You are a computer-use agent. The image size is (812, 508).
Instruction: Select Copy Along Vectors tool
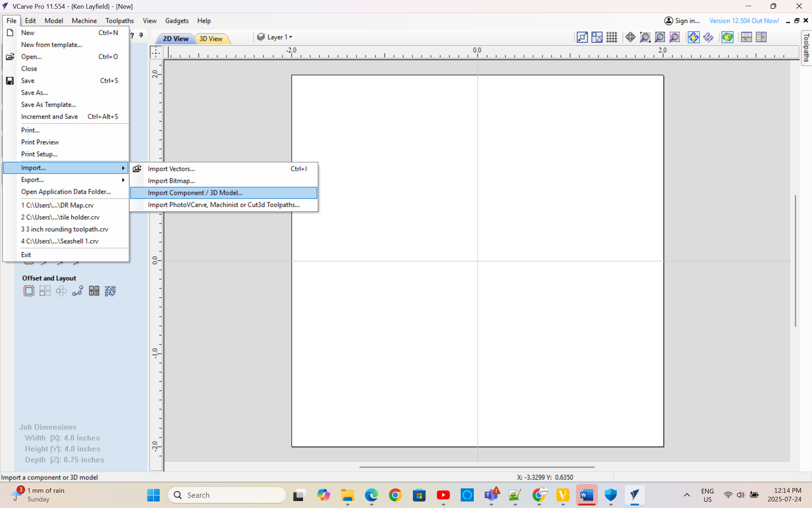(x=78, y=291)
